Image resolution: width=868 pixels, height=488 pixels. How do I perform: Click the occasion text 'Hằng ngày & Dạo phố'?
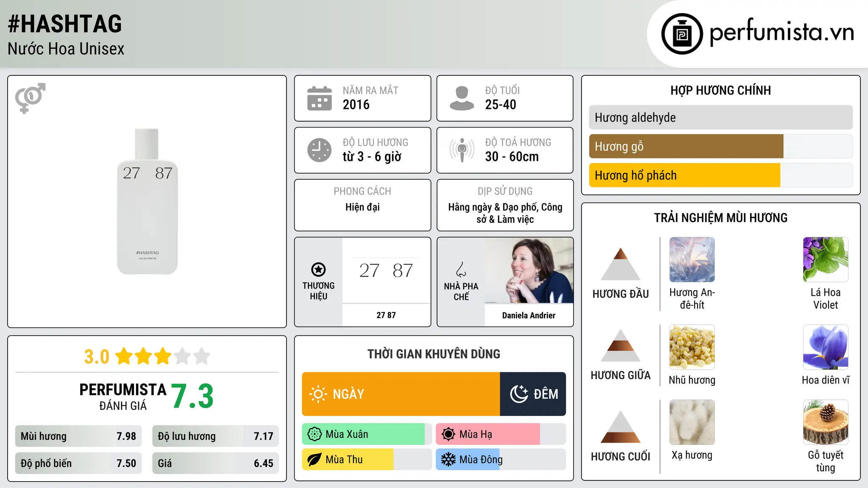pyautogui.click(x=492, y=207)
